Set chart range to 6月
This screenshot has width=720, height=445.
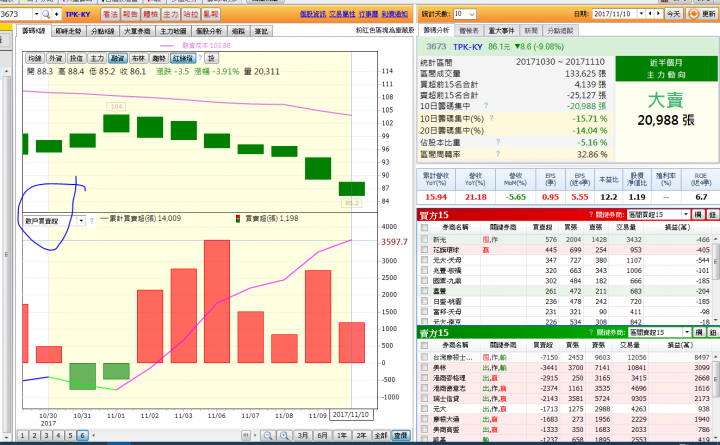tap(322, 435)
